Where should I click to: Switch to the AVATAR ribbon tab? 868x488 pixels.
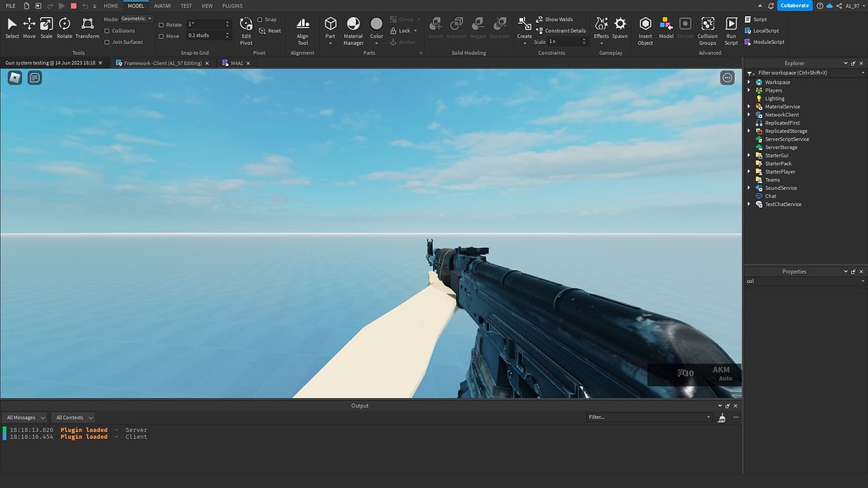pyautogui.click(x=163, y=5)
